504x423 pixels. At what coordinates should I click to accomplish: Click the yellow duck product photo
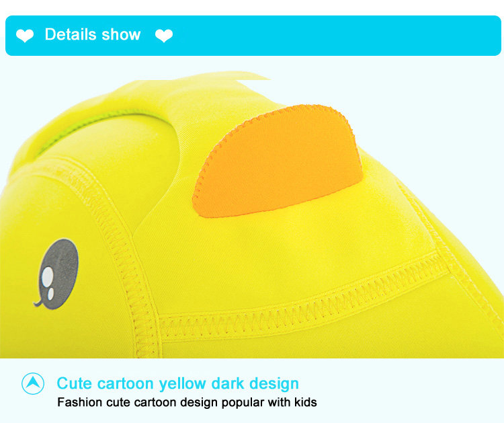click(x=252, y=215)
